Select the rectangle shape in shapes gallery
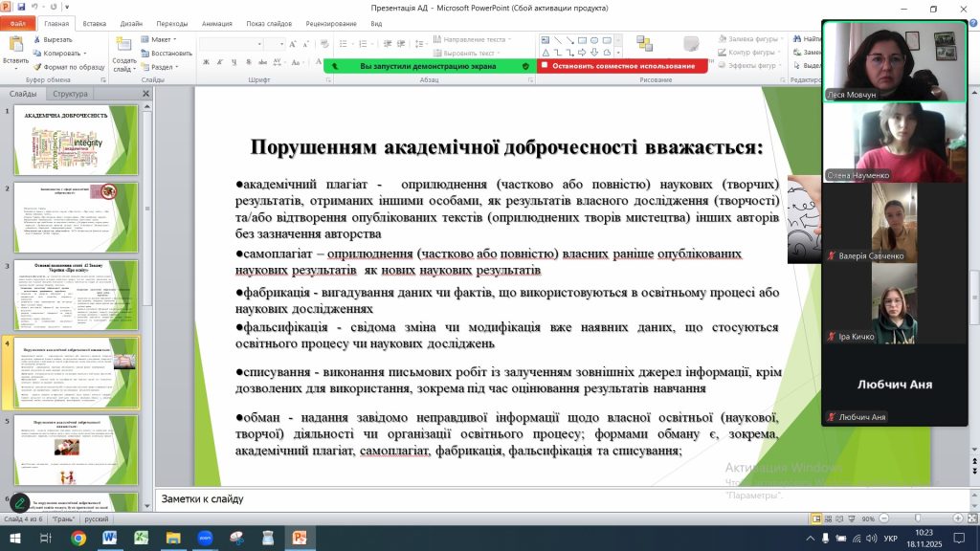This screenshot has width=980, height=551. tap(582, 40)
